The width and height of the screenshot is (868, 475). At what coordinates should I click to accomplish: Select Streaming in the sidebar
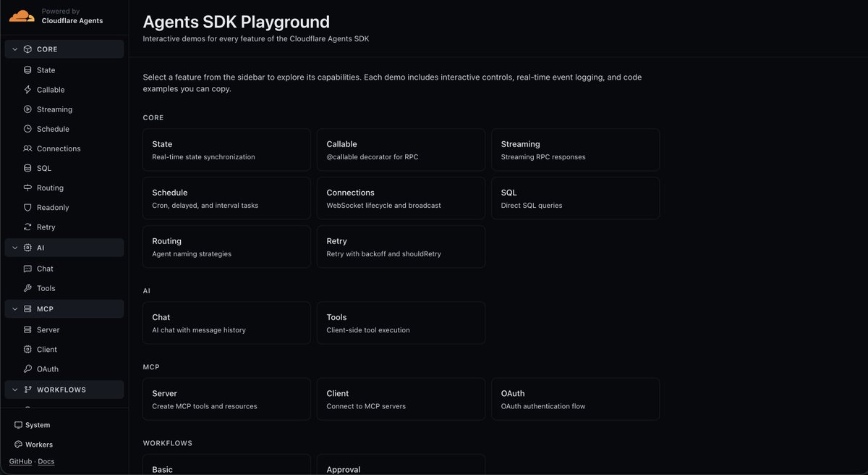point(64,109)
